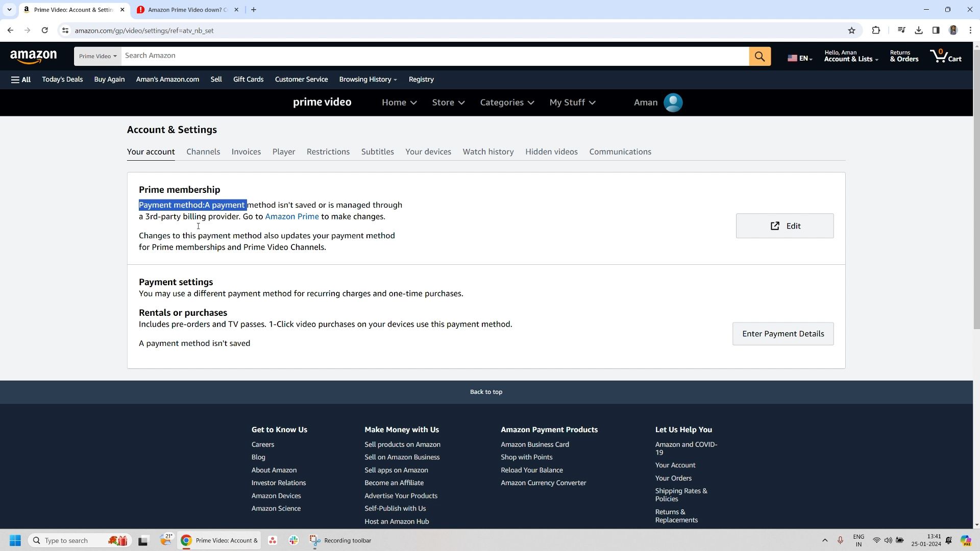The image size is (980, 551).
Task: Click the hamburger All menu icon
Action: [20, 79]
